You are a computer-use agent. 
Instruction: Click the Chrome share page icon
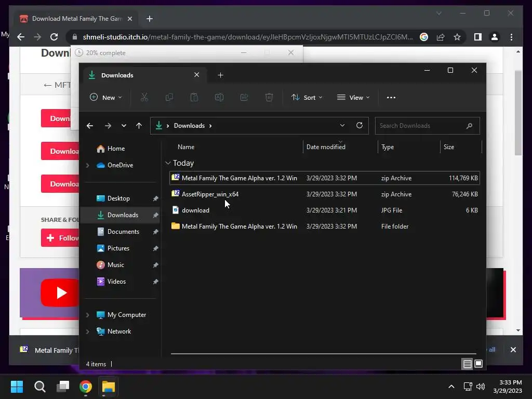[x=441, y=37]
